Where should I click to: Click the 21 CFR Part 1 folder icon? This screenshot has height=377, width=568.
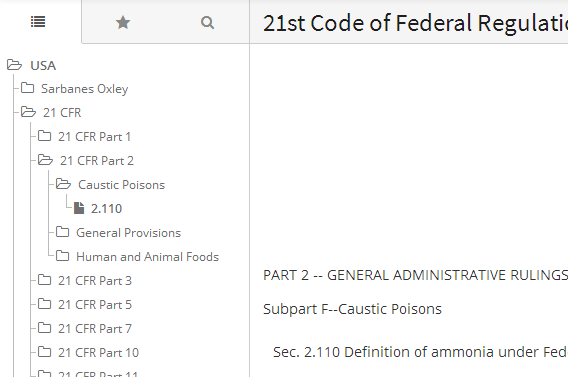[45, 136]
